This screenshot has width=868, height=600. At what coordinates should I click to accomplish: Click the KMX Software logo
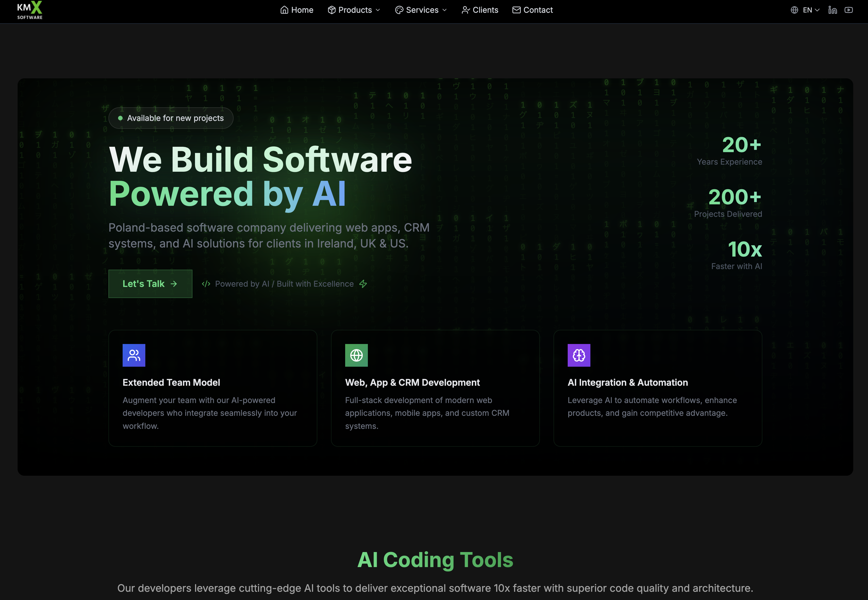point(30,10)
